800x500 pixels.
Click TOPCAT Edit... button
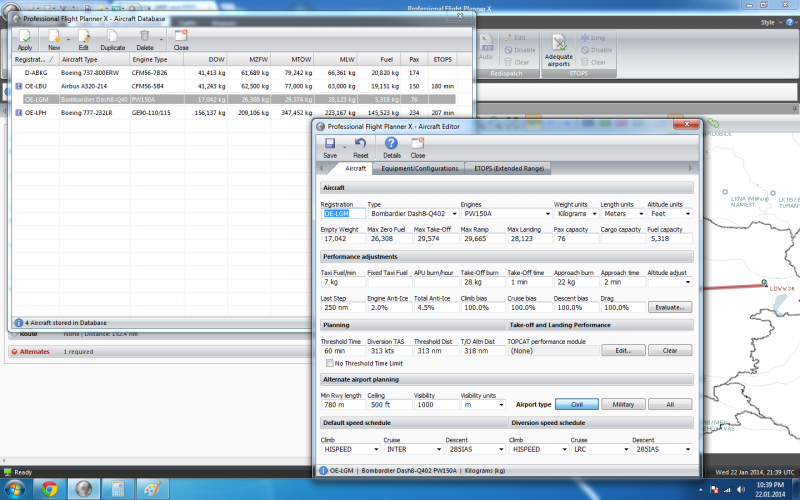pyautogui.click(x=623, y=351)
